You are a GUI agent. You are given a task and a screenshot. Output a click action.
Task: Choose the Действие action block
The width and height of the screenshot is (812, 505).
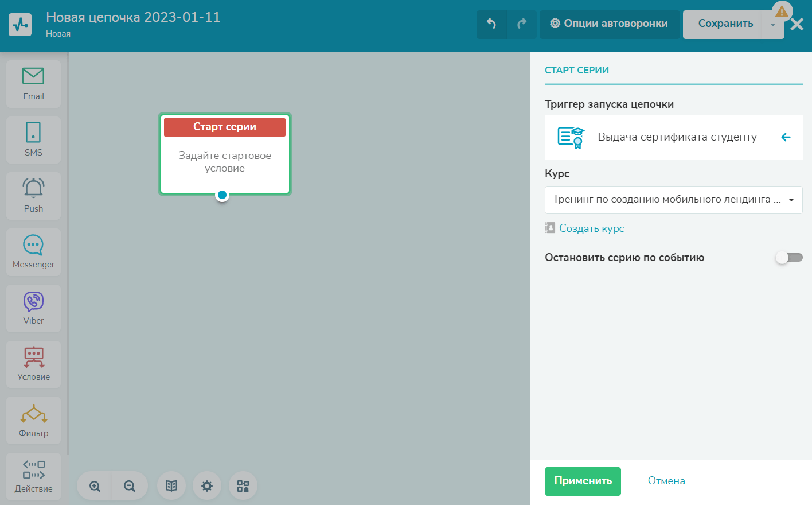coord(33,476)
